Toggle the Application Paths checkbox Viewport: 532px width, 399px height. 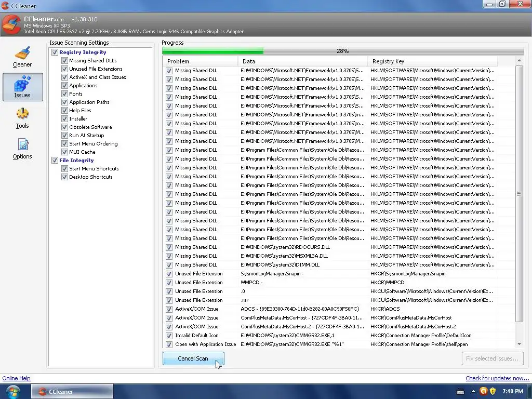[x=64, y=102]
